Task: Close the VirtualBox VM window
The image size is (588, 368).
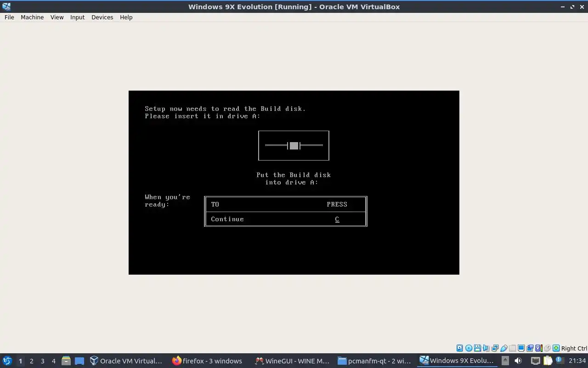Action: 582,6
